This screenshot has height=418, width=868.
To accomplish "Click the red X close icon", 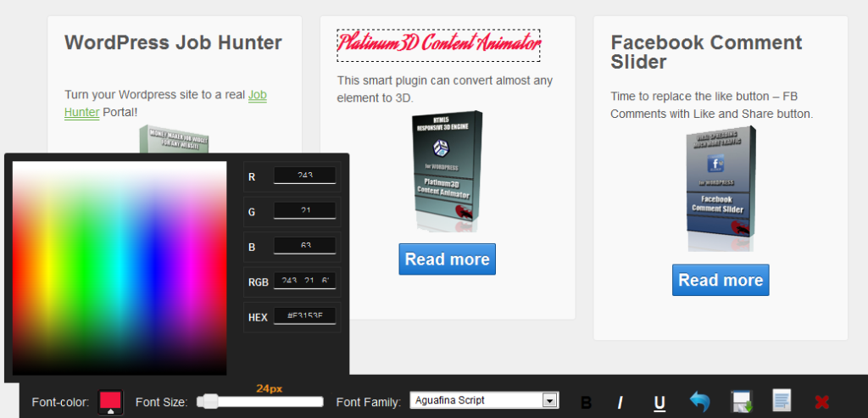I will (x=822, y=403).
